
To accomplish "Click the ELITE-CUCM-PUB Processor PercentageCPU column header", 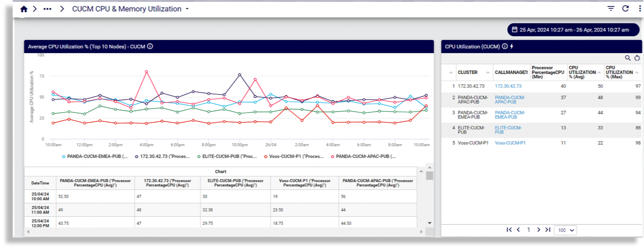I will 235,183.
